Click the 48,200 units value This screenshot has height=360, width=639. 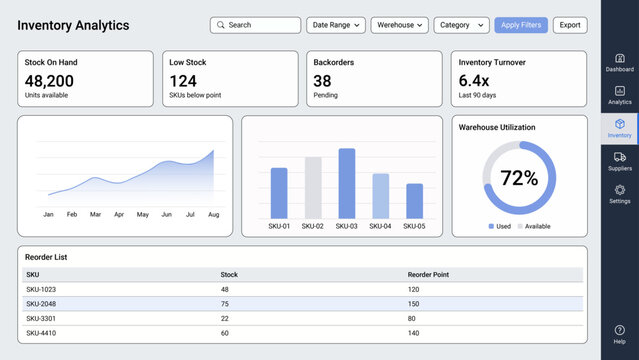(49, 81)
